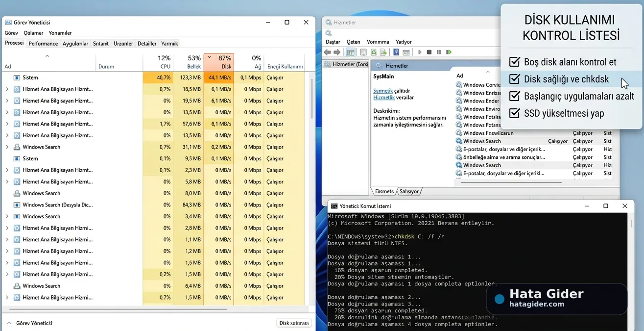
Task: Start service with the play icon
Action: [x=420, y=52]
